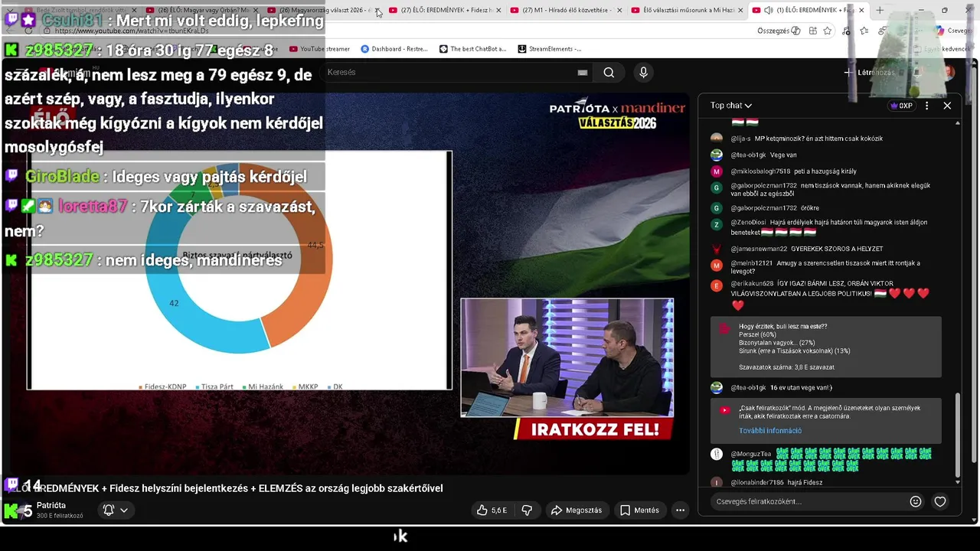Switch to the (27) M1 - Híradó élő közvetítése tab
The image size is (980, 551).
point(567,10)
